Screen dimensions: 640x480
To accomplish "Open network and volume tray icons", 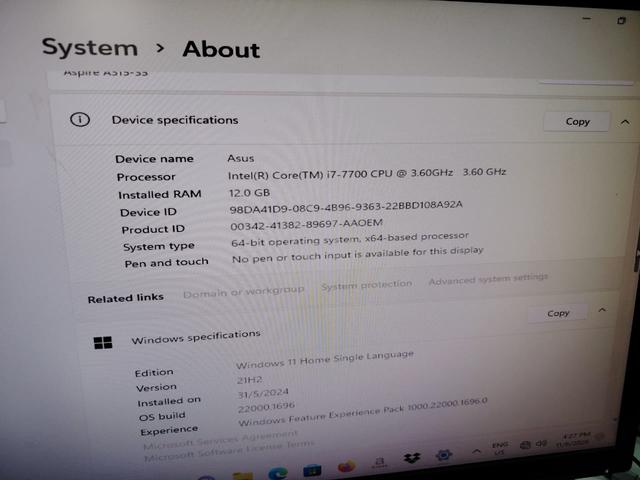I will point(533,444).
